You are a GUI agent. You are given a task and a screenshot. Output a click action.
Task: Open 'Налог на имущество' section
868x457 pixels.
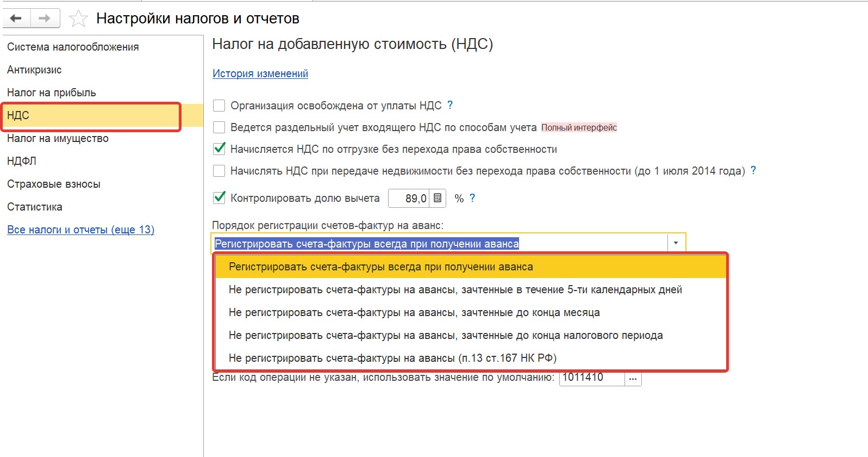58,138
